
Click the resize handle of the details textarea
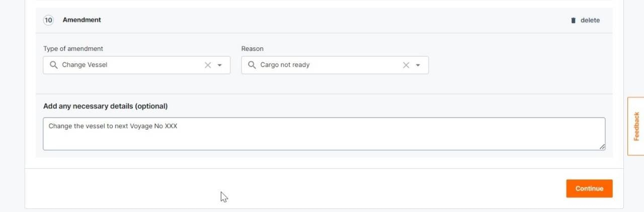tap(602, 147)
